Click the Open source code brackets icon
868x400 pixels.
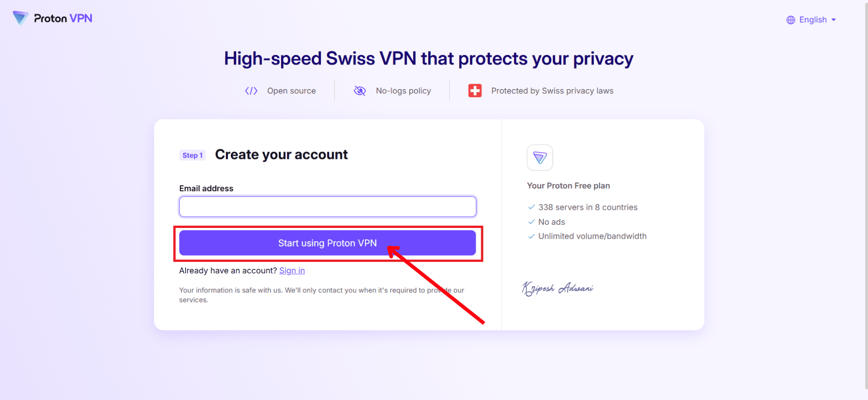coord(251,91)
